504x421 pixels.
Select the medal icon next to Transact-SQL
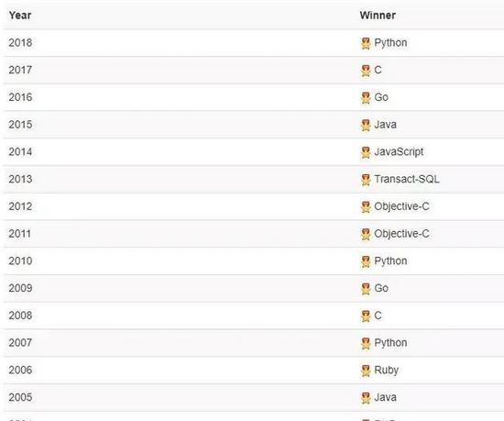(366, 180)
